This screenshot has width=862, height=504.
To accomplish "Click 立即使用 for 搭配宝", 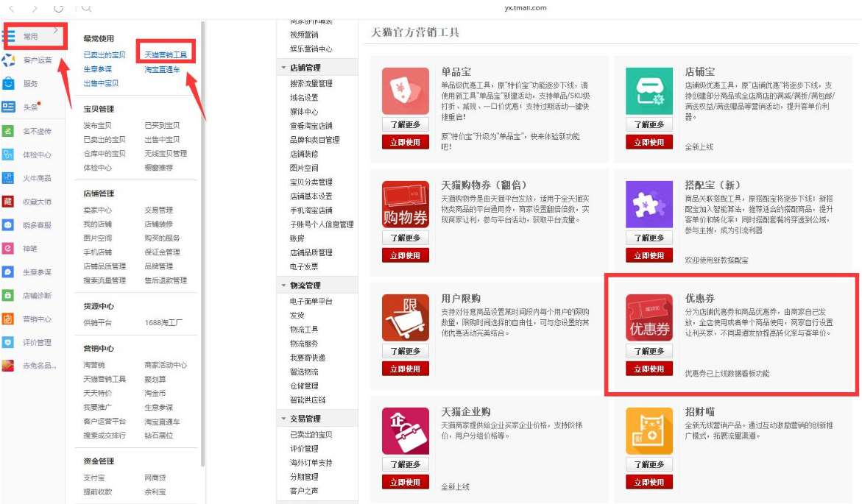I will pyautogui.click(x=649, y=255).
